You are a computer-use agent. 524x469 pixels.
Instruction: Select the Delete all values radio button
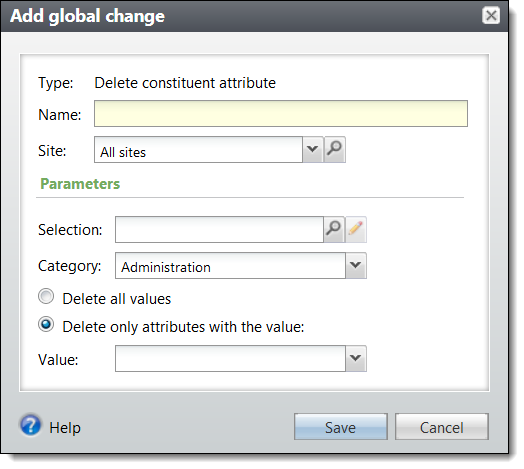point(46,297)
